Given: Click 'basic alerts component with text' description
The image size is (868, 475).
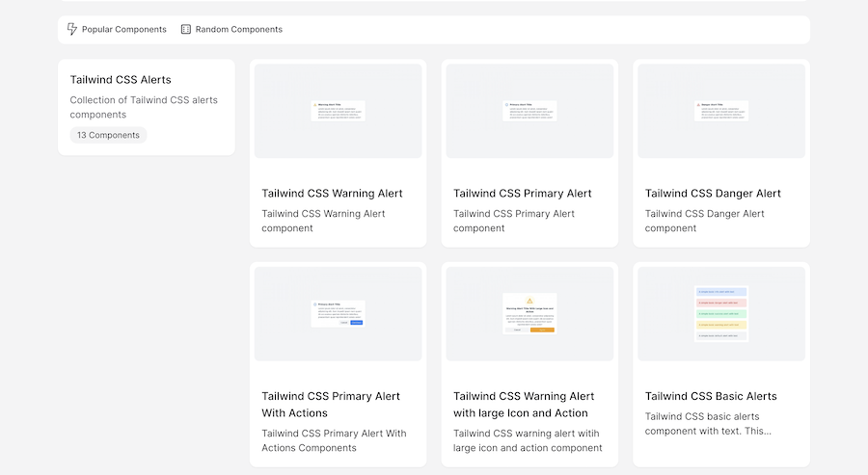Looking at the screenshot, I should 708,424.
